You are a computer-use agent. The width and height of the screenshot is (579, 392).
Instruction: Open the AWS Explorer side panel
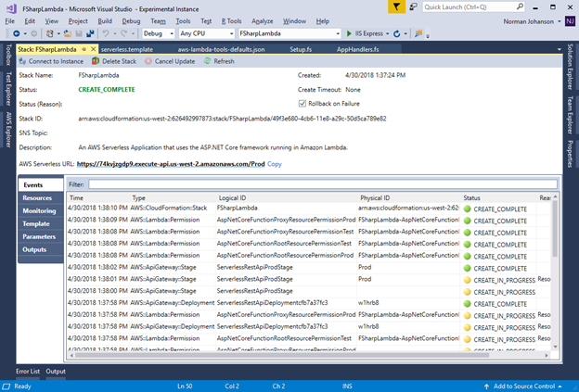tap(8, 130)
